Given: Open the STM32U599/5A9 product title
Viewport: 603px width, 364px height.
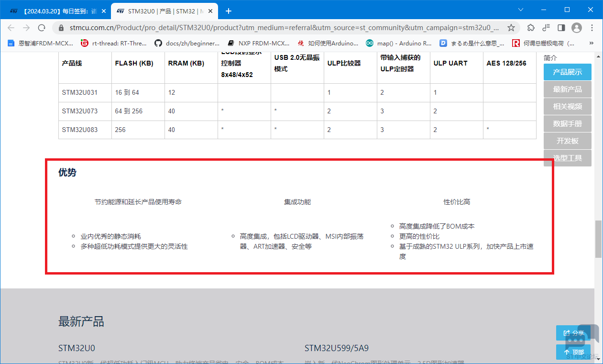Looking at the screenshot, I should click(337, 348).
